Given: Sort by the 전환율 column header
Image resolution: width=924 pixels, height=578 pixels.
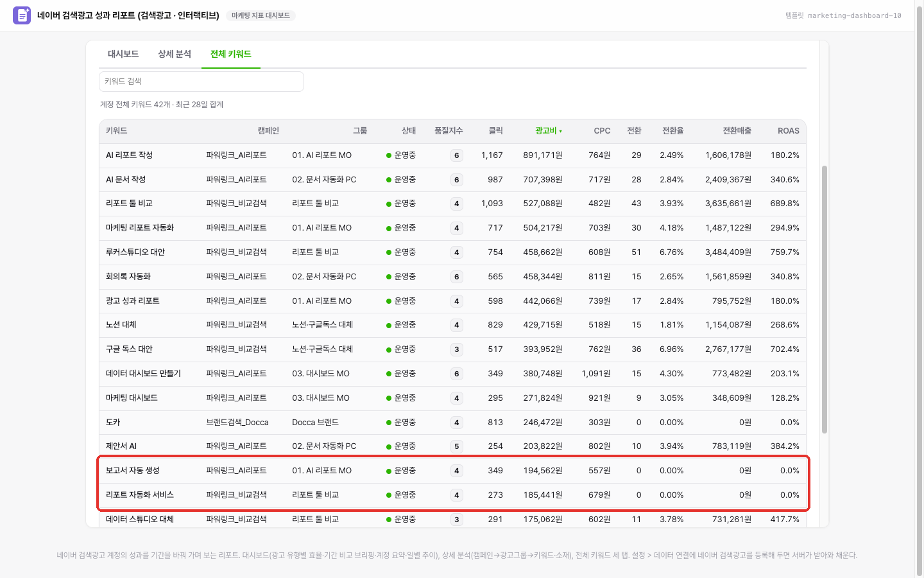Looking at the screenshot, I should pyautogui.click(x=673, y=131).
